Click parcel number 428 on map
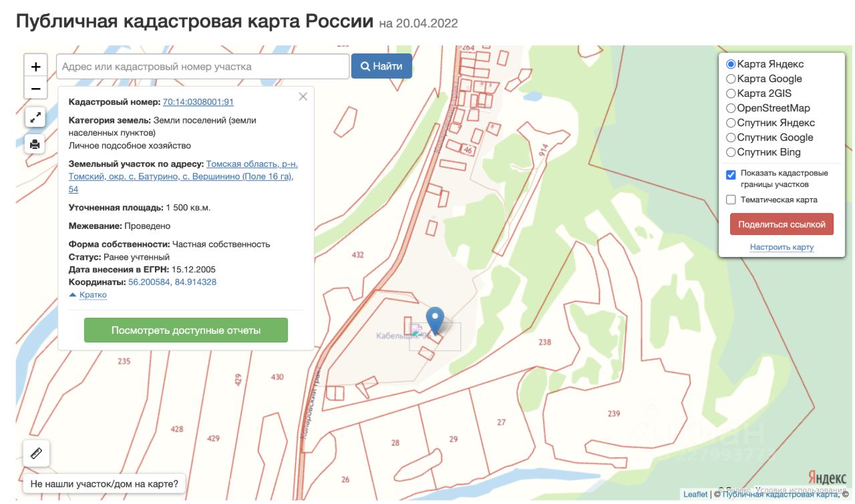This screenshot has height=504, width=855. click(x=176, y=429)
